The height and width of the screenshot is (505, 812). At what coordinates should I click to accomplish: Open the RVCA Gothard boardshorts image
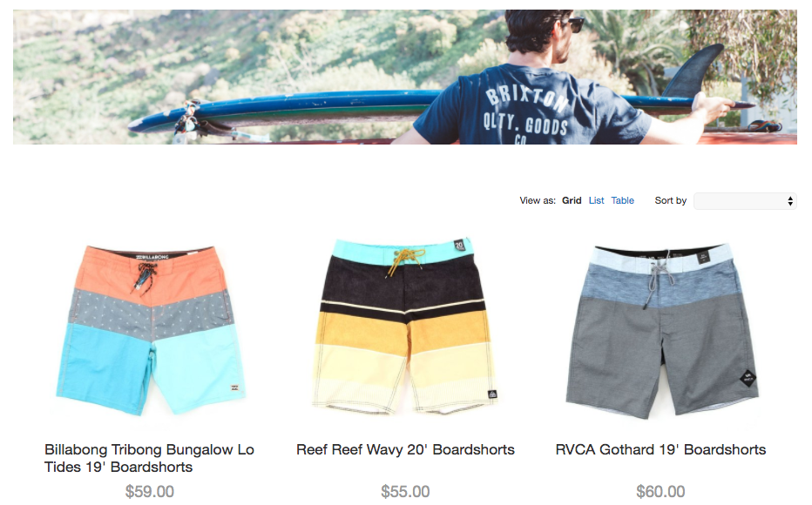[660, 331]
